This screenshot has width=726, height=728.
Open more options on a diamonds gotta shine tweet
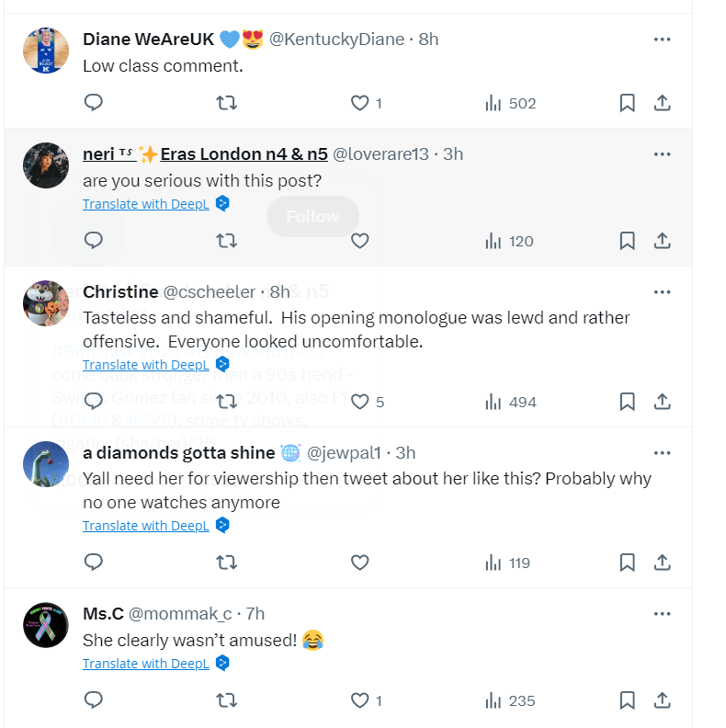[x=662, y=453]
